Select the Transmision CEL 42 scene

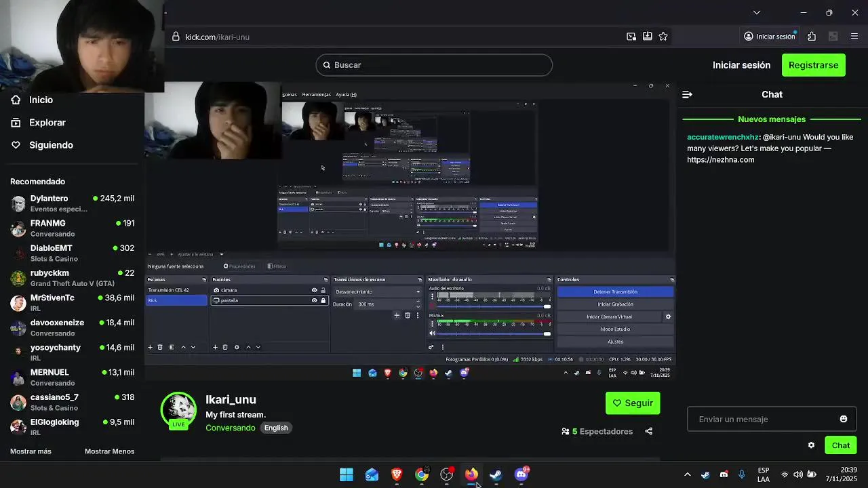tap(176, 290)
